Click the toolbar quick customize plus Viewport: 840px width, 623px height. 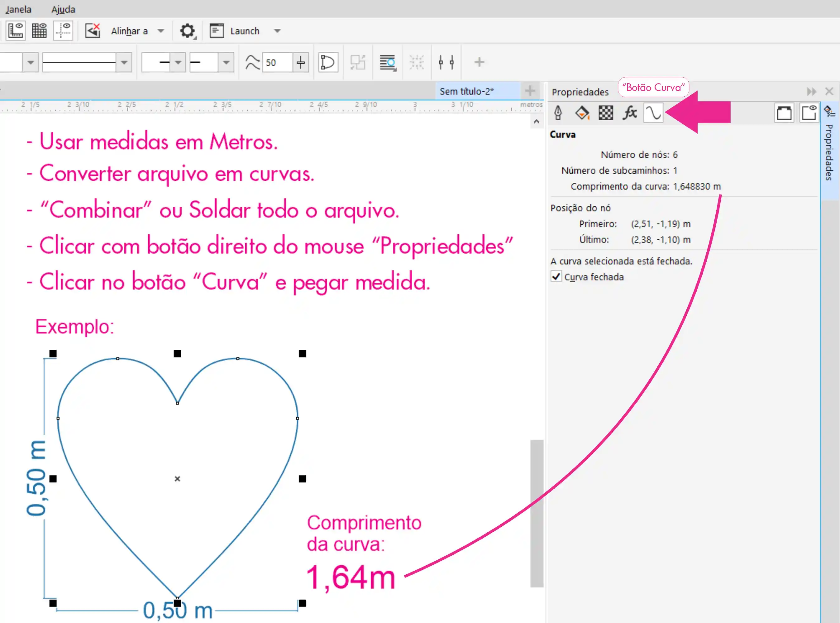(x=479, y=62)
